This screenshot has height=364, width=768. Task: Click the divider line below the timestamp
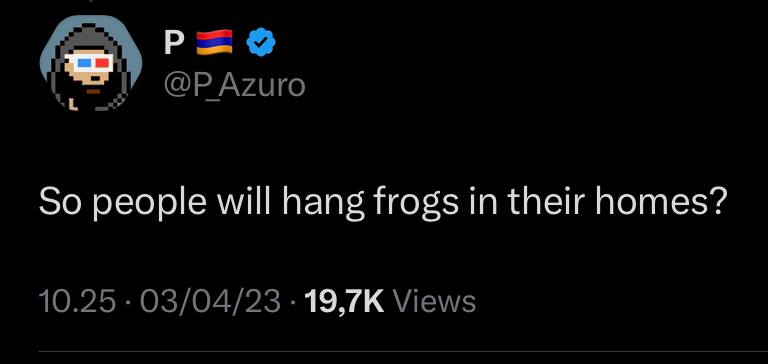coord(403,351)
